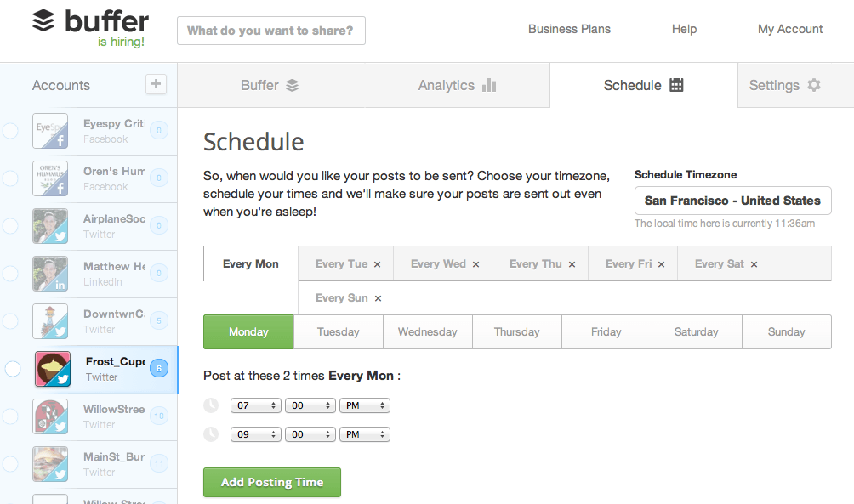This screenshot has width=854, height=504.
Task: Open the Business Plans link
Action: tap(569, 28)
